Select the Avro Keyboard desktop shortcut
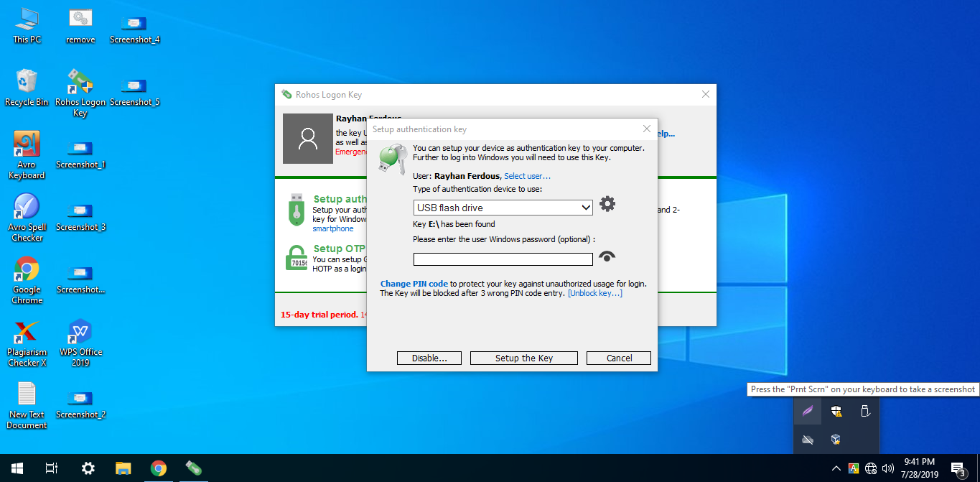 pyautogui.click(x=27, y=155)
